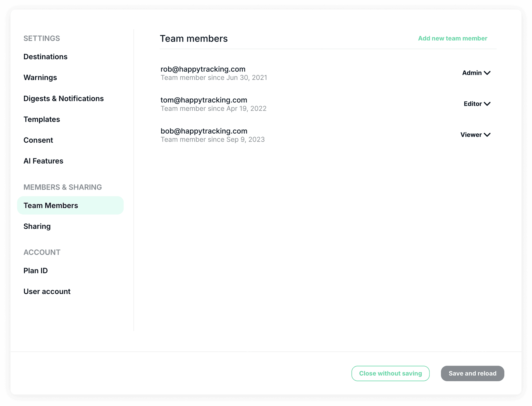Go to User account settings

tap(47, 291)
